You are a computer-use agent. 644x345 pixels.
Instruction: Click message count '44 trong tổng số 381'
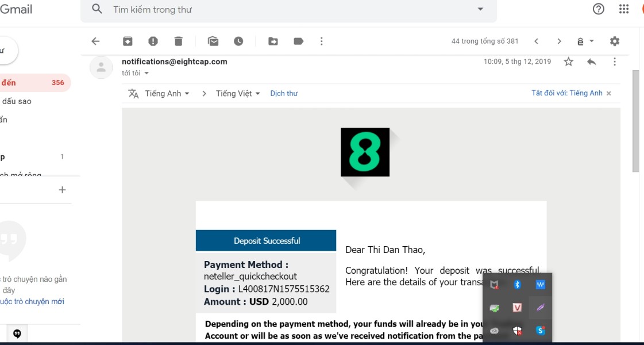tap(485, 41)
